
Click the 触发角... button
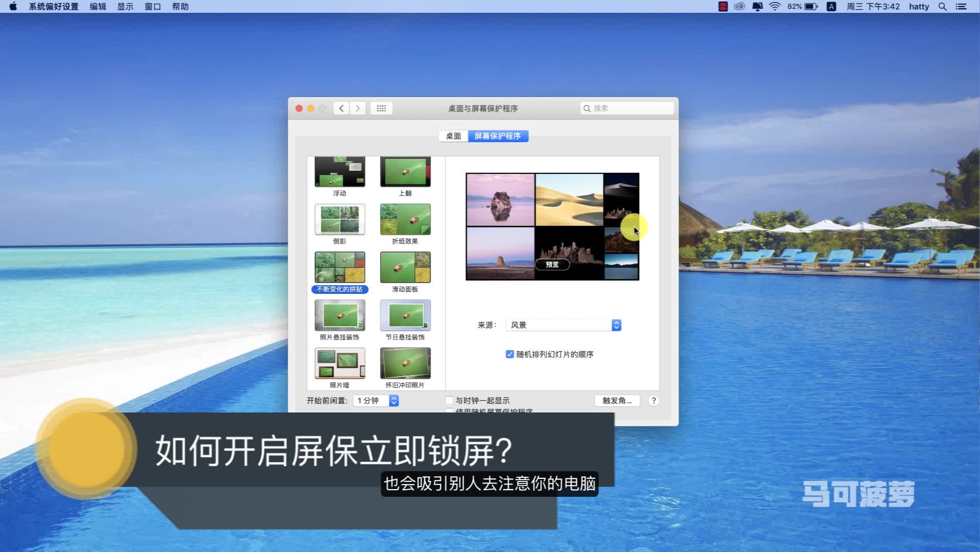coord(616,401)
